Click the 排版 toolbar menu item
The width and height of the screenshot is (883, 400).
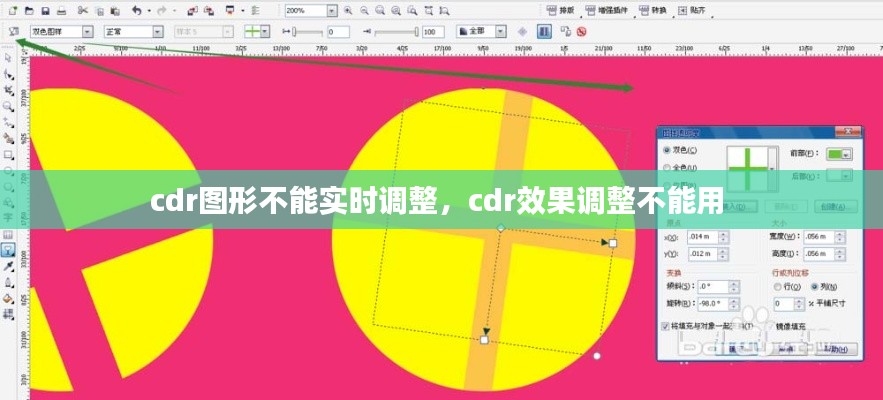point(561,10)
